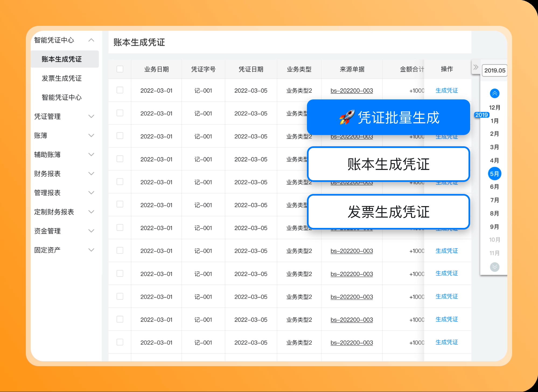The height and width of the screenshot is (392, 538).
Task: Click the 业务日期 column header
Action: [156, 69]
